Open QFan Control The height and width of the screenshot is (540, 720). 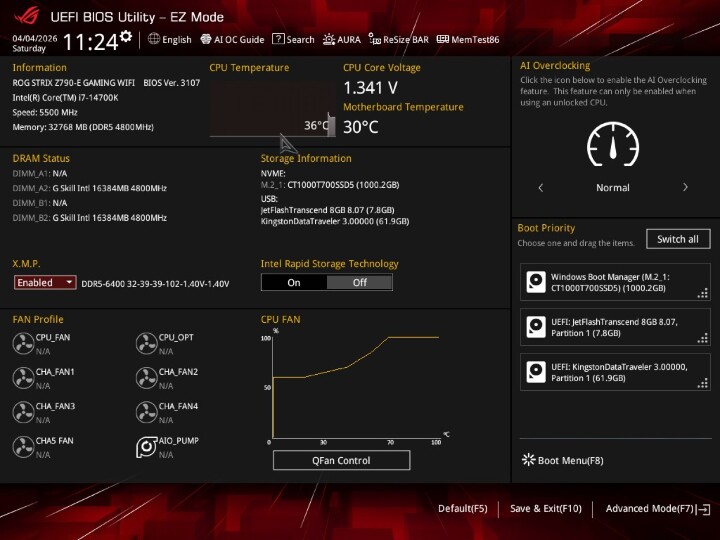pyautogui.click(x=341, y=460)
